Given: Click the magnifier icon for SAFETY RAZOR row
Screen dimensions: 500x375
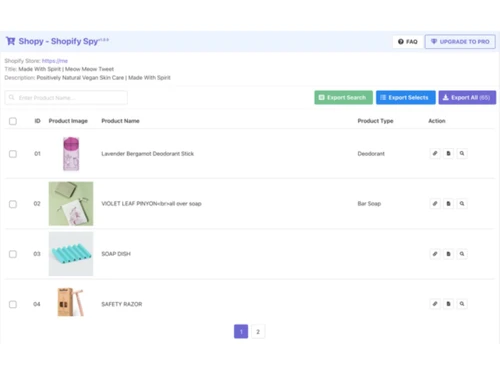Looking at the screenshot, I should point(462,304).
